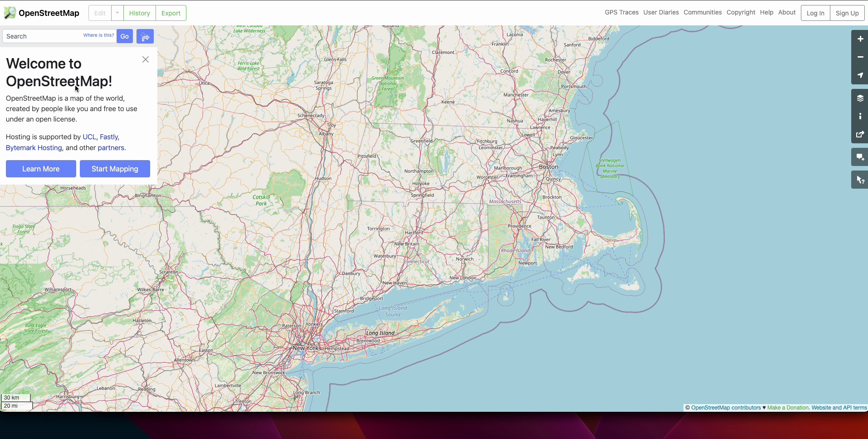Add a note to the map
This screenshot has height=439, width=868.
[860, 157]
